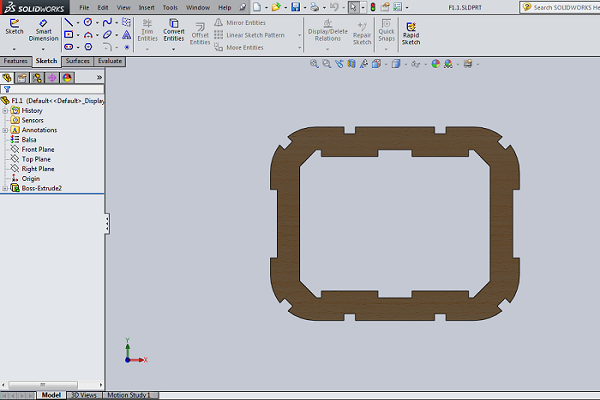This screenshot has height=400, width=600.
Task: Select the Line sketch tool
Action: click(69, 23)
